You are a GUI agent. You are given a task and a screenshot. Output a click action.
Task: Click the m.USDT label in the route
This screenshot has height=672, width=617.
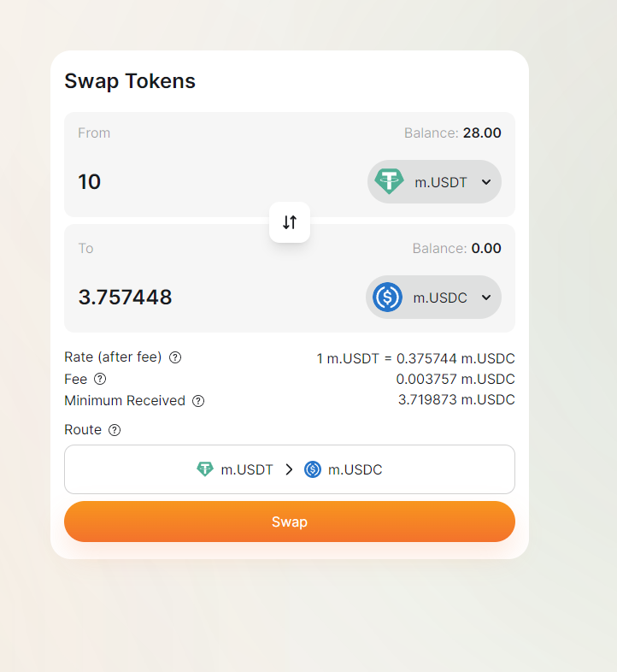247,469
